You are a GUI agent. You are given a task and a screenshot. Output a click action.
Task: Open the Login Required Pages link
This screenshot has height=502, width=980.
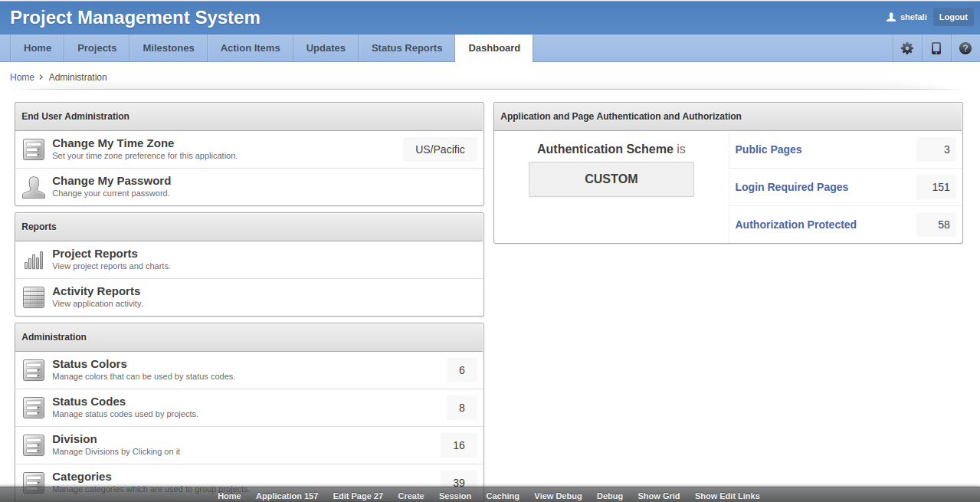[792, 187]
